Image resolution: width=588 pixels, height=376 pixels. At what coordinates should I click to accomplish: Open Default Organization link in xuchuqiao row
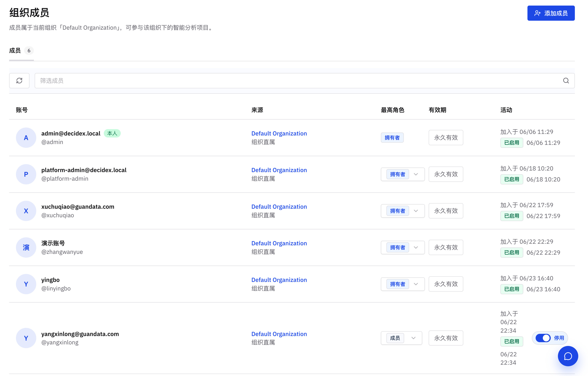(x=279, y=207)
